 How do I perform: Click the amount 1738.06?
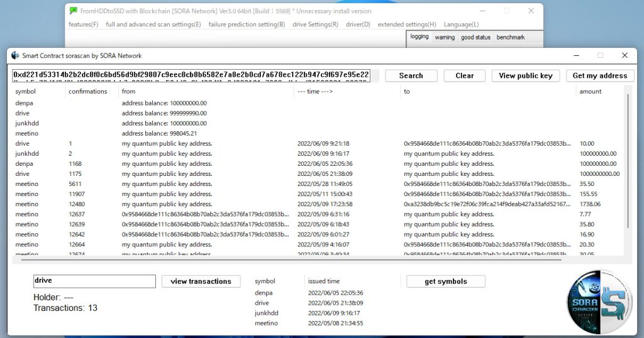click(x=590, y=204)
